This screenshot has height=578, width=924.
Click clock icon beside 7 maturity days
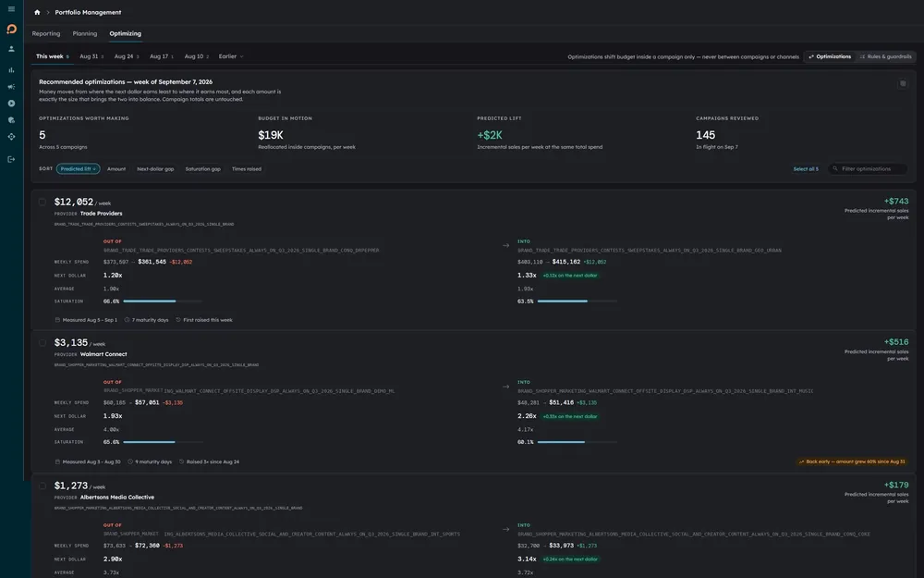click(127, 320)
